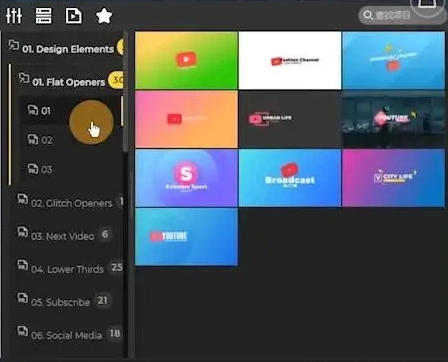Image resolution: width=448 pixels, height=362 pixels.
Task: Select the blue YouTube thumbnail in last row
Action: [186, 237]
